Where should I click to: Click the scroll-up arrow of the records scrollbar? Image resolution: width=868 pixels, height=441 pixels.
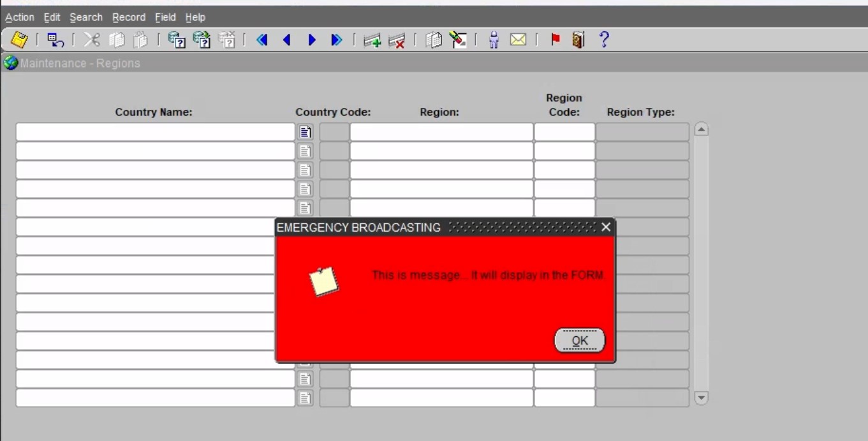click(701, 130)
